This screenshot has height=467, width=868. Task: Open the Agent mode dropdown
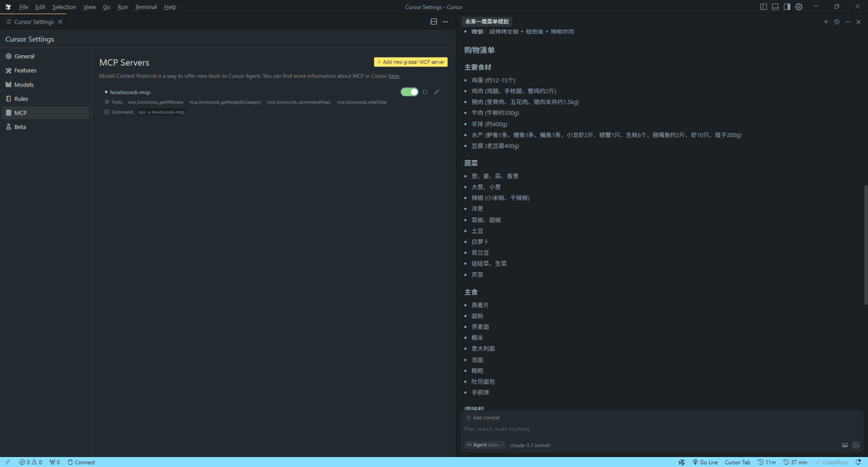point(483,445)
